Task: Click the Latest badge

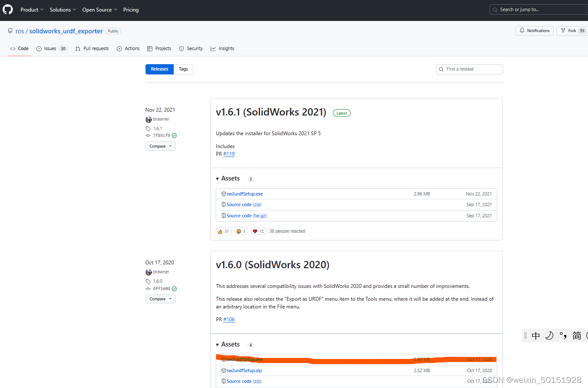Action: 342,113
